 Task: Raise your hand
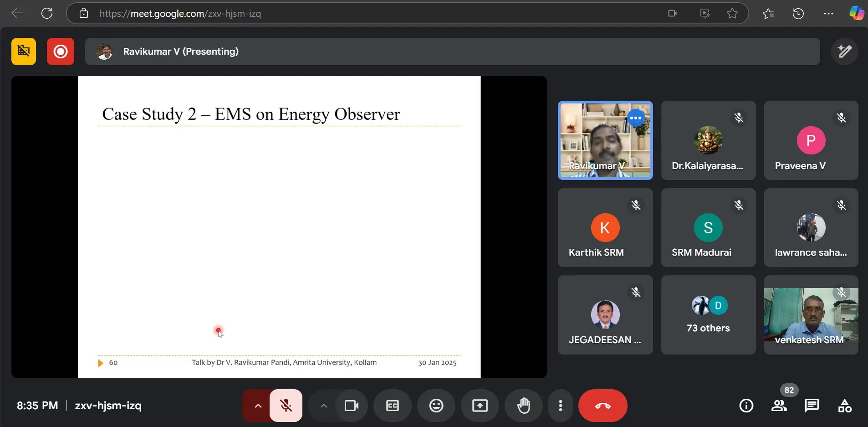pyautogui.click(x=524, y=406)
